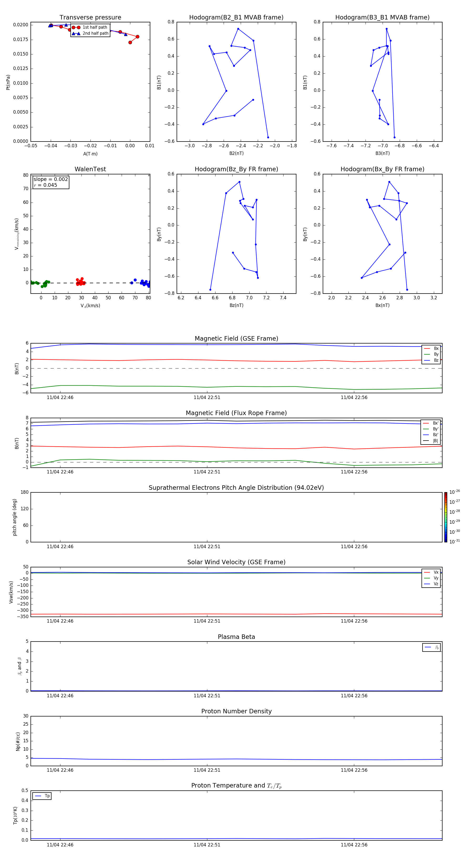The height and width of the screenshot is (868, 473).
Task: Click the 'Solar Wind Velocity (GSE Frame)' title
Action: pyautogui.click(x=236, y=562)
